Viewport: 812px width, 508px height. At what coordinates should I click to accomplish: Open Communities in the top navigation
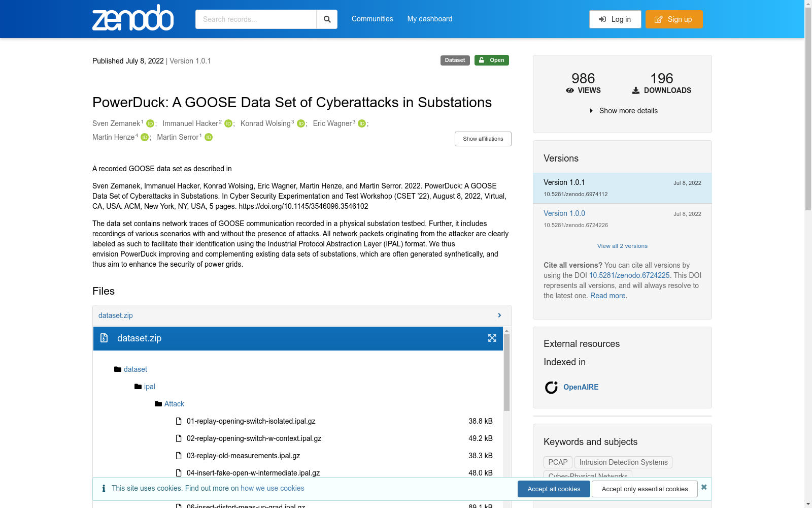pyautogui.click(x=373, y=19)
